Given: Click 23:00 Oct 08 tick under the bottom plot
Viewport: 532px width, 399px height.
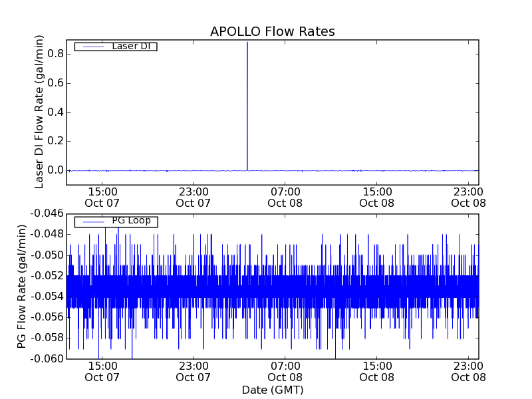Looking at the screenshot, I should (x=469, y=371).
